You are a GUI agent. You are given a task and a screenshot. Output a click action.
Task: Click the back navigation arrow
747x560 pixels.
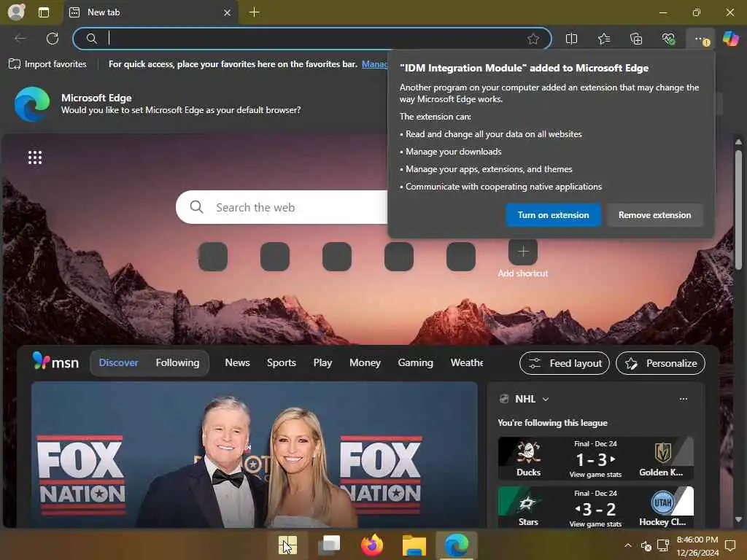pos(20,38)
